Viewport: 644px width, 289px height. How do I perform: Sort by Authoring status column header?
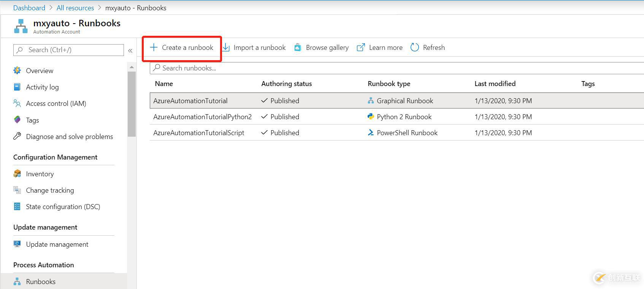pyautogui.click(x=287, y=84)
